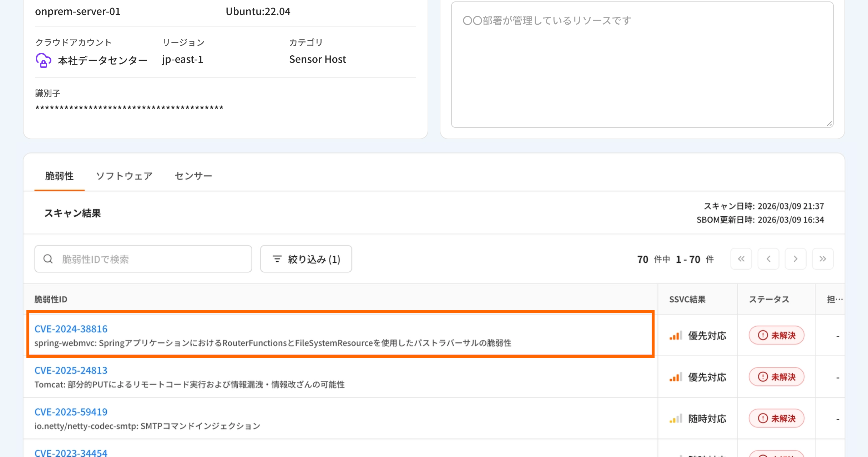Go to the next results page
Viewport: 868px width, 457px height.
click(x=795, y=259)
